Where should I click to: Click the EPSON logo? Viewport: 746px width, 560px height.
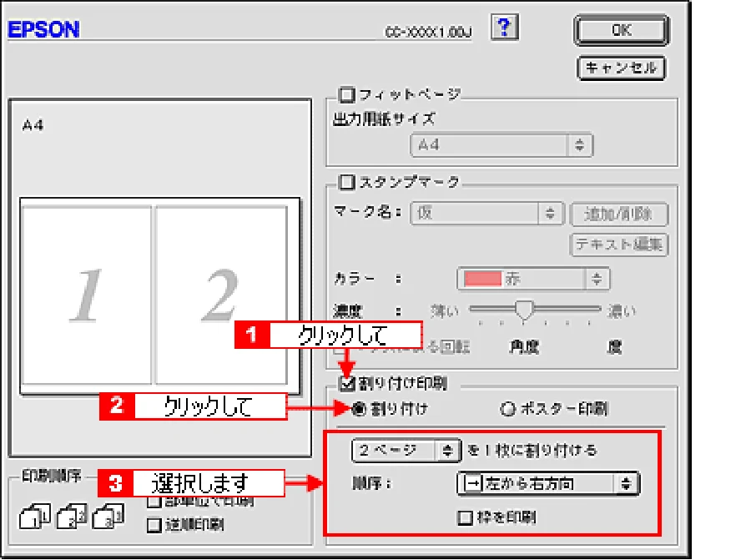tap(43, 29)
